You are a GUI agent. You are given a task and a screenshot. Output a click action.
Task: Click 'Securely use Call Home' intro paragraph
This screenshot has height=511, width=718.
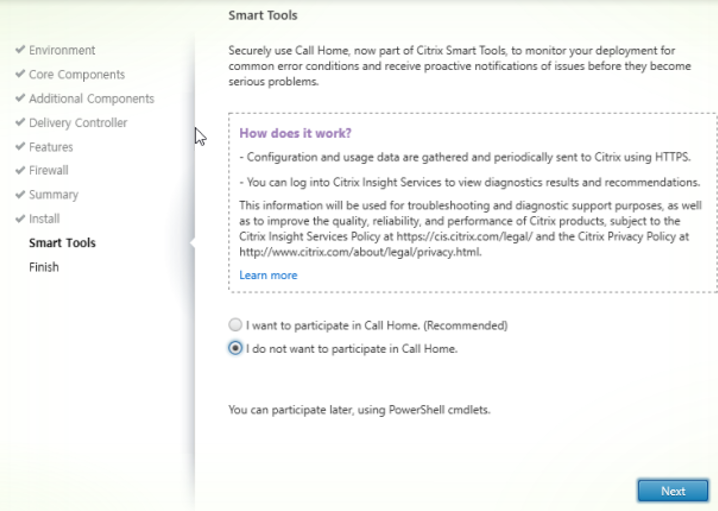coord(460,66)
